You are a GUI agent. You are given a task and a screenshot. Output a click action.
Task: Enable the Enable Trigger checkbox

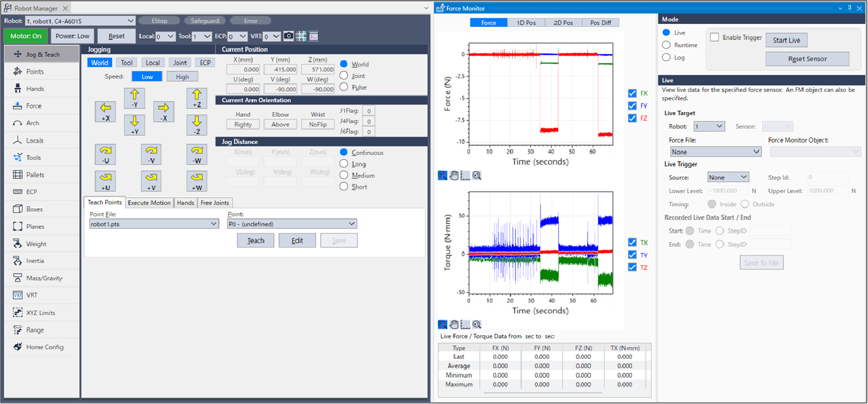point(714,37)
